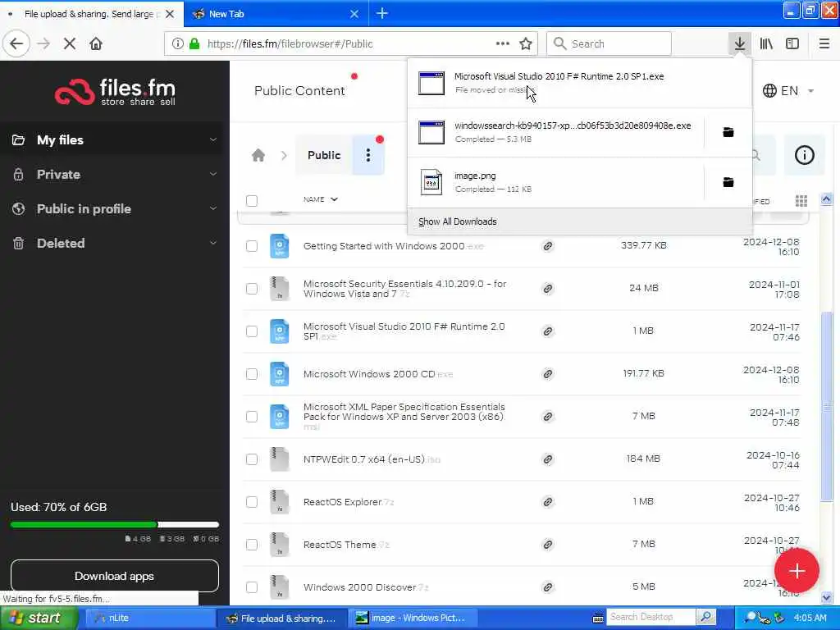Open the EN language dropdown
Viewport: 840px width, 630px height.
click(x=788, y=90)
